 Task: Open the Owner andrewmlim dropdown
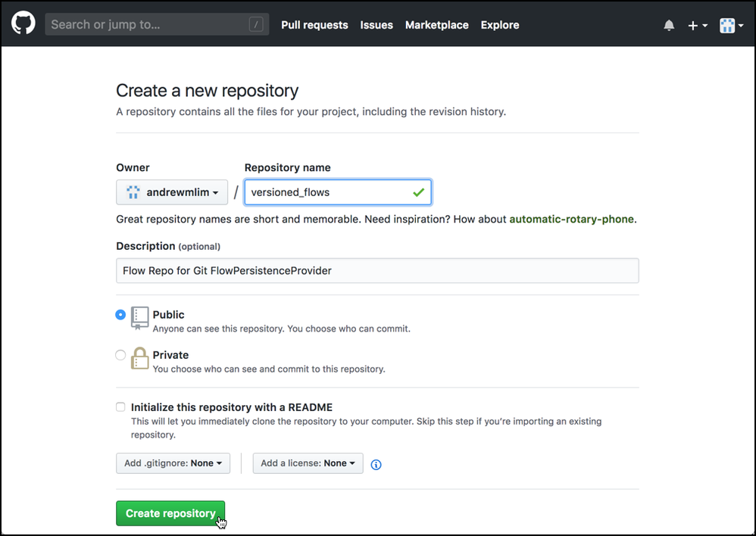(x=172, y=192)
